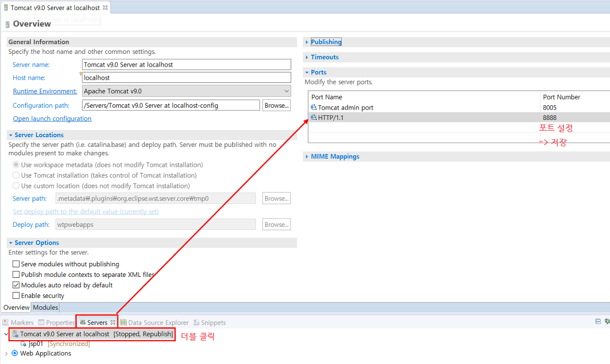Click the Server path field
Screen dimensions: 610x364
click(156, 198)
